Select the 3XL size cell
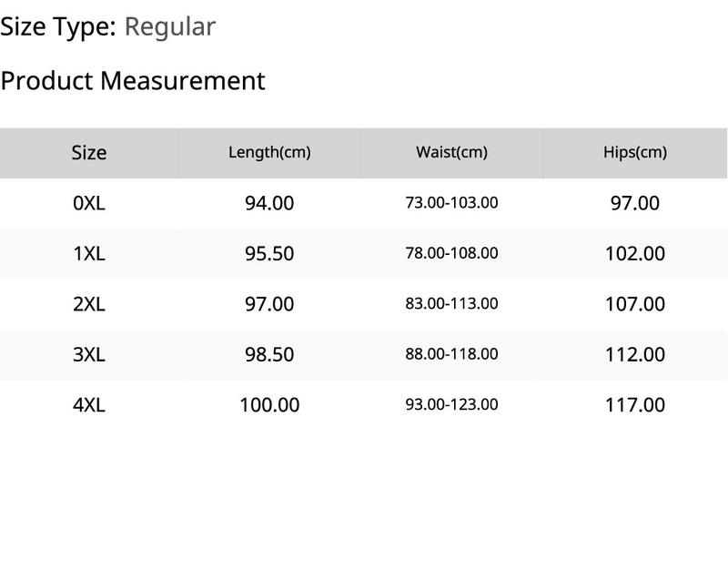 (x=89, y=355)
